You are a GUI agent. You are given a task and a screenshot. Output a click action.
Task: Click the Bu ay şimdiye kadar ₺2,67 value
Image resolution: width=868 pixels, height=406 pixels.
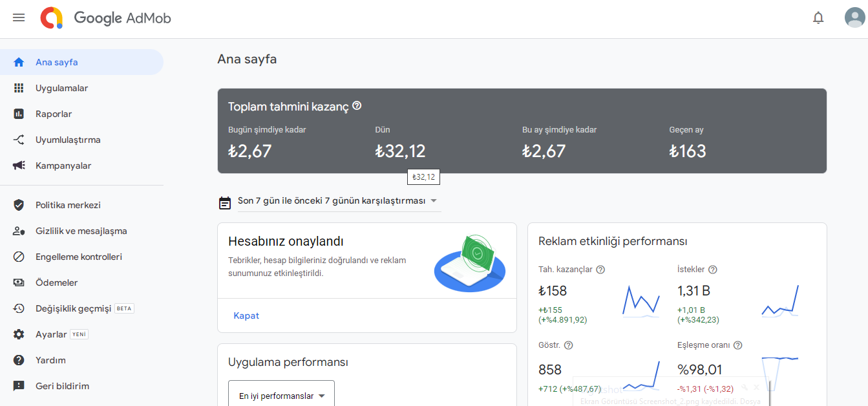[x=544, y=151]
